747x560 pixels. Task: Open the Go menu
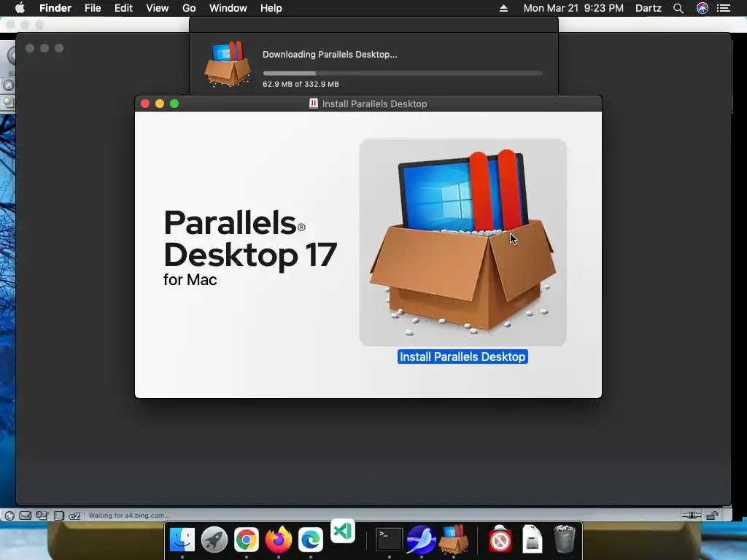[x=189, y=8]
